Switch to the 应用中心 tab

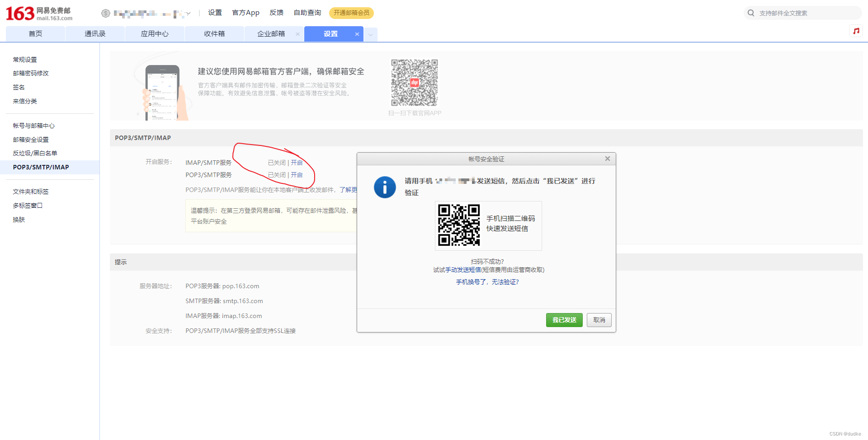(155, 34)
